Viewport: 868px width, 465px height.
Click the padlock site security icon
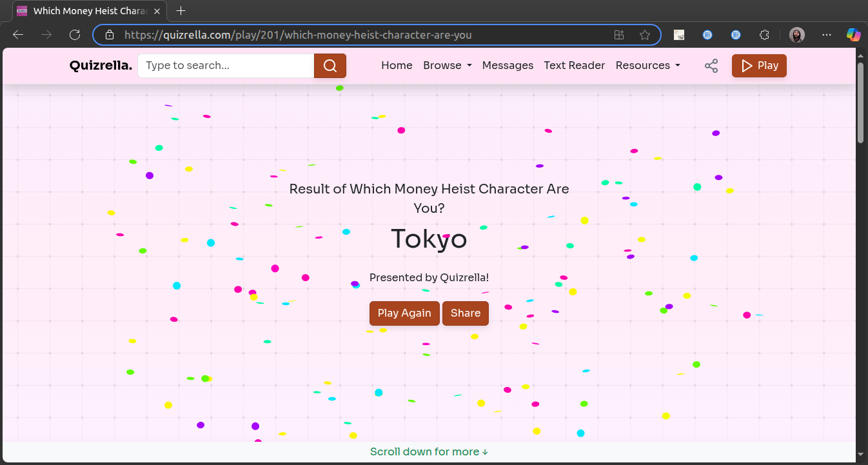109,35
